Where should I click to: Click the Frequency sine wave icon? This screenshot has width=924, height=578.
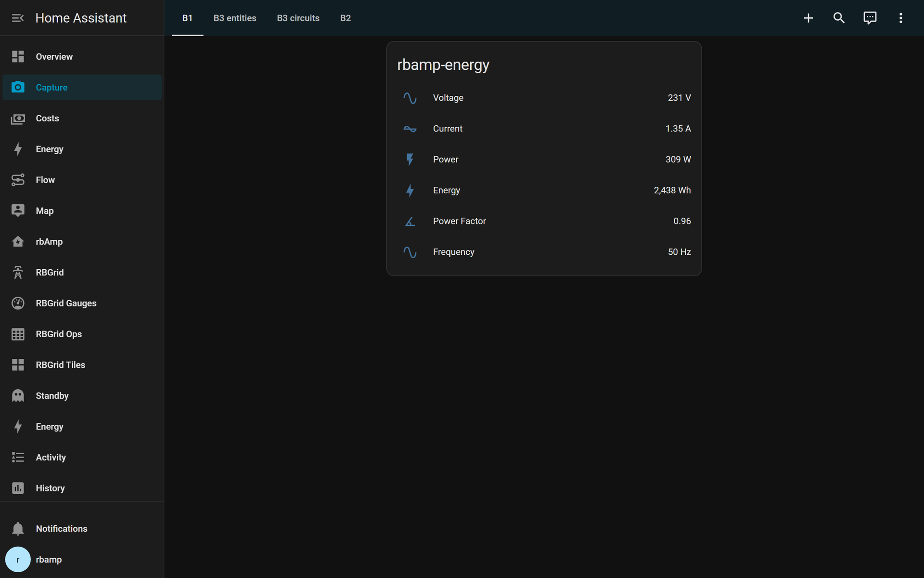410,252
